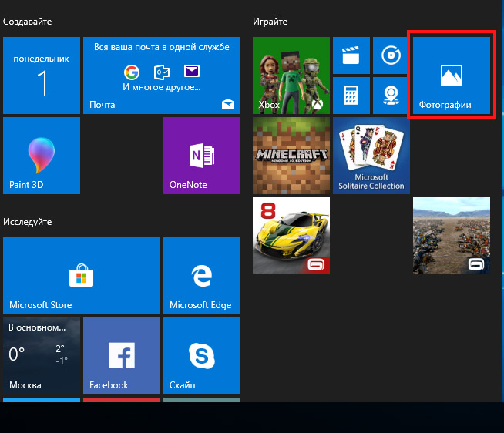Click the Играйте group heading
504x433 pixels.
pyautogui.click(x=270, y=22)
